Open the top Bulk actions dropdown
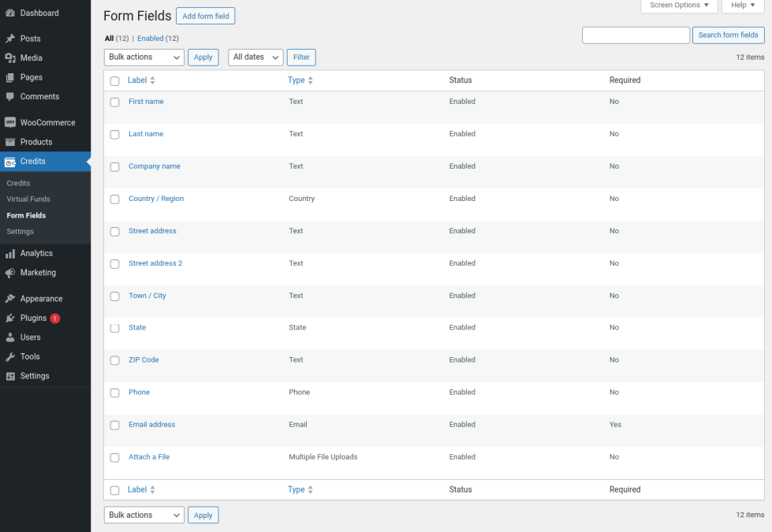 [x=144, y=58]
